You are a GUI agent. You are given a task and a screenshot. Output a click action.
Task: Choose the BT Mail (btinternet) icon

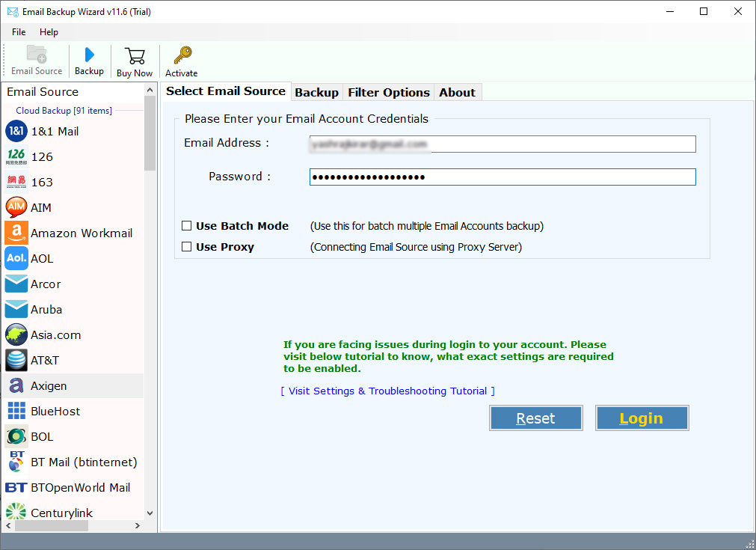pyautogui.click(x=16, y=462)
